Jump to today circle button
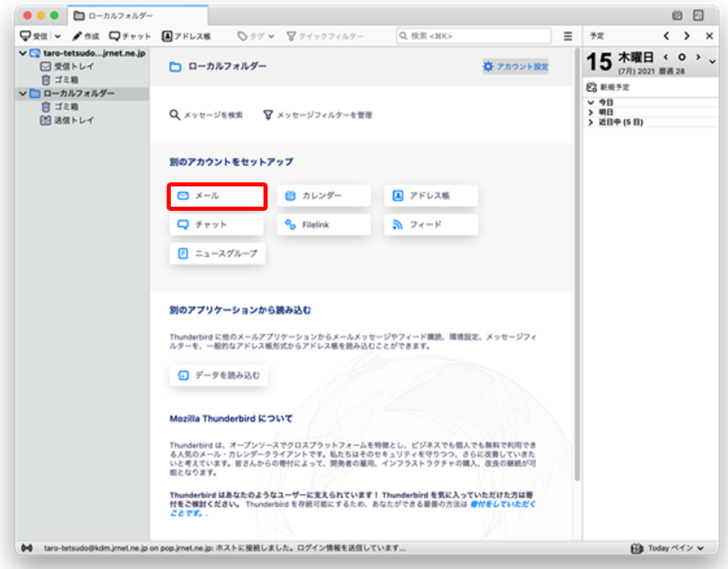The image size is (728, 569). coord(682,57)
